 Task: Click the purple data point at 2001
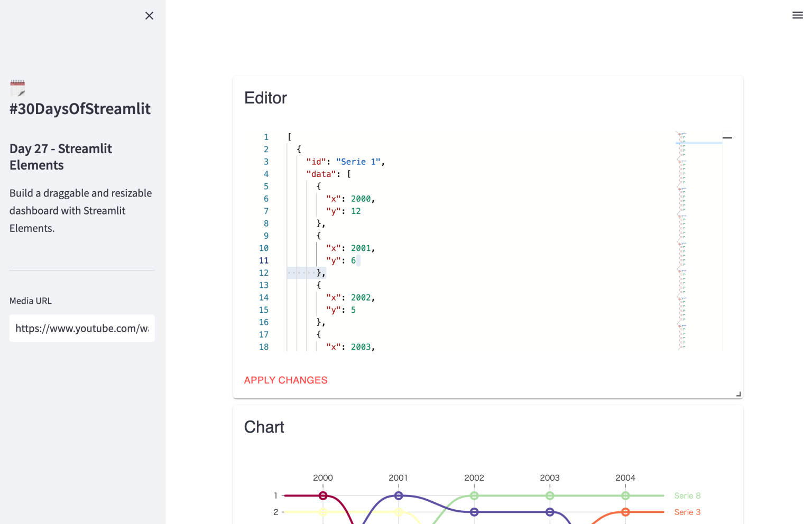(399, 496)
